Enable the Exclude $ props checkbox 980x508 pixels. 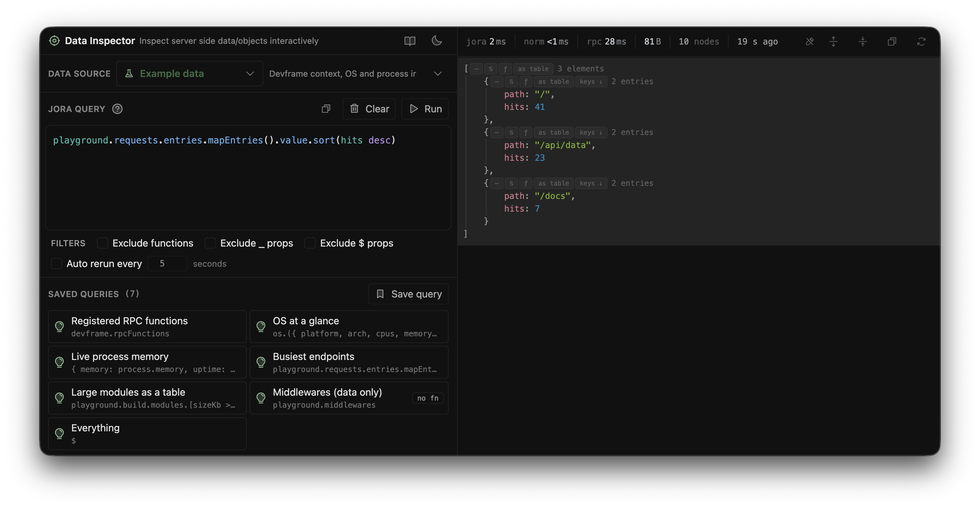click(310, 243)
